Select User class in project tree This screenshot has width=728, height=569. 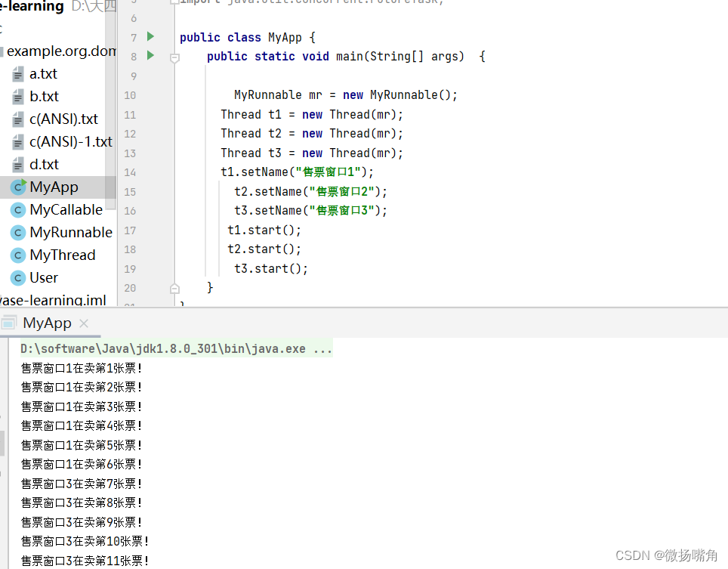point(44,278)
